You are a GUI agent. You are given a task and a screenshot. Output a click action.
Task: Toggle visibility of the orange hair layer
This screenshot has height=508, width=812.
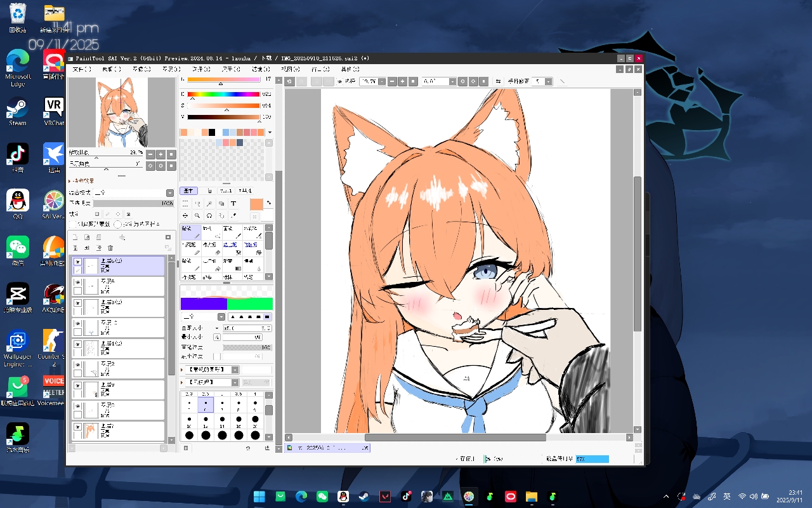click(77, 427)
